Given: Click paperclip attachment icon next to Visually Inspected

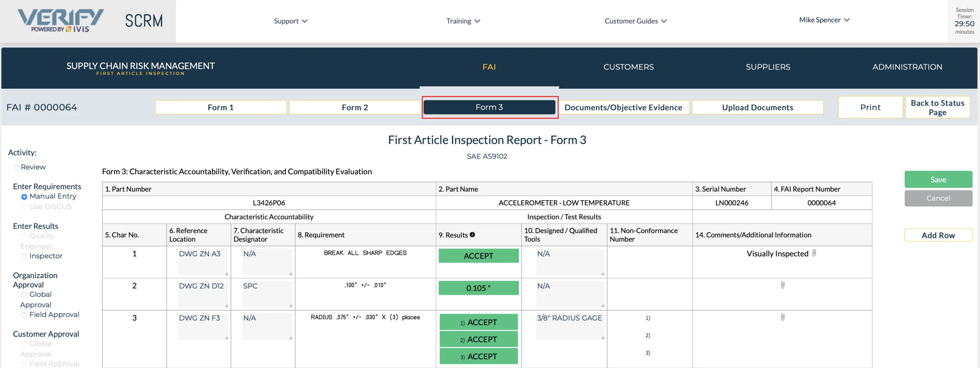Looking at the screenshot, I should 814,253.
